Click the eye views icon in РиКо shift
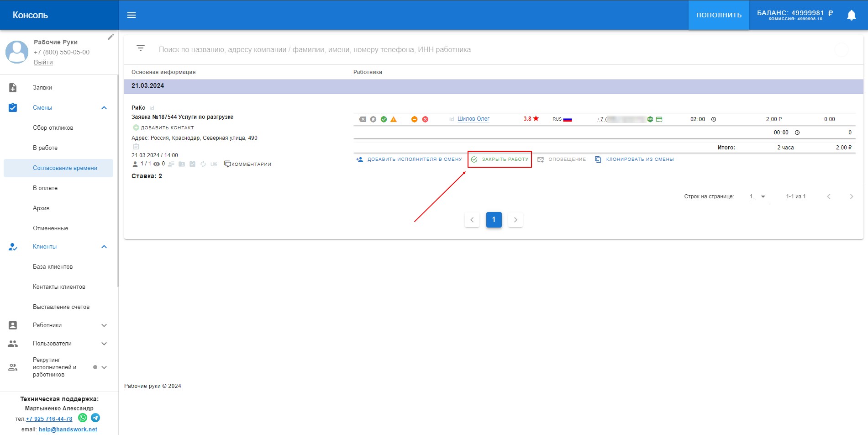 pos(157,164)
